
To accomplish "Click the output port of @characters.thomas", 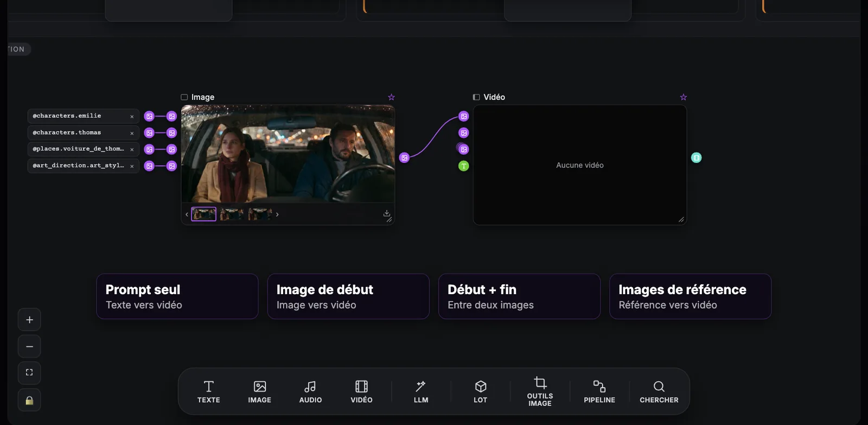I will tap(149, 133).
